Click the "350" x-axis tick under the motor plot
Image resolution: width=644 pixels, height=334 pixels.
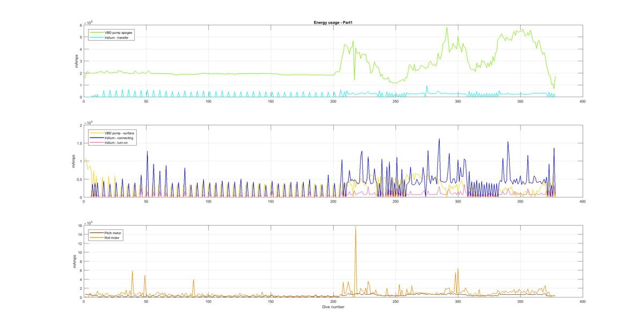[x=520, y=302]
